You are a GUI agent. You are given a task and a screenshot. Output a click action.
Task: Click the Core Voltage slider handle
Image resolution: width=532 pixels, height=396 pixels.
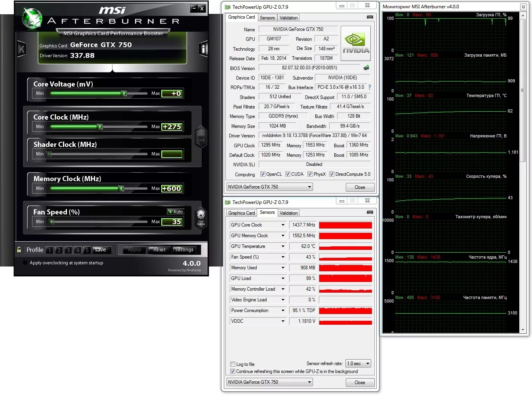124,93
